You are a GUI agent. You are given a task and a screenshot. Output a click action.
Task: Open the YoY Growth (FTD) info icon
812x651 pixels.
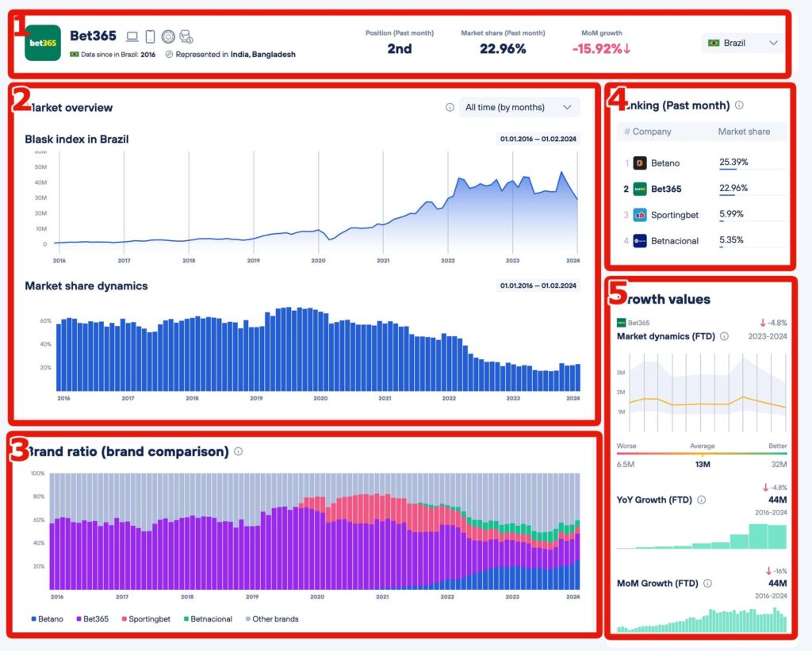tap(701, 500)
